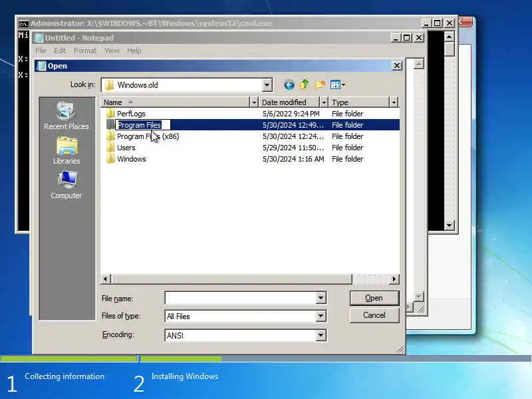Minimize the cmd Administrator window

426,23
